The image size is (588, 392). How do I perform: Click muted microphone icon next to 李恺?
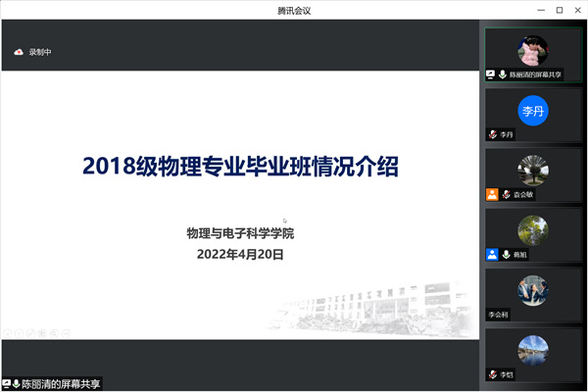click(493, 374)
